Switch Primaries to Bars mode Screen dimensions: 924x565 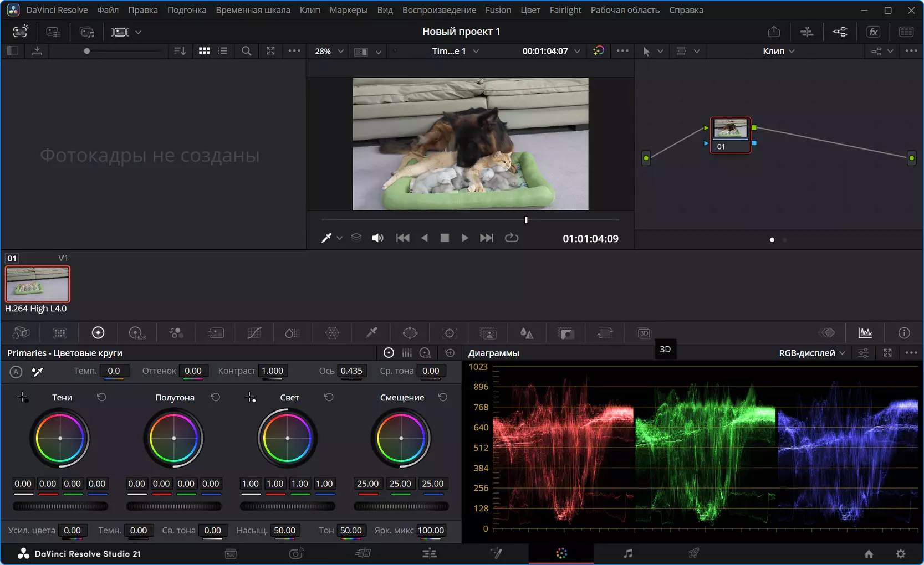407,353
